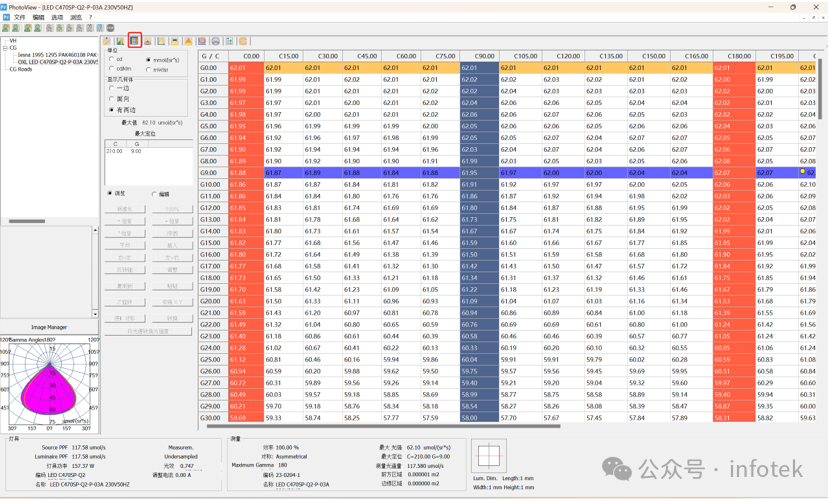Select the 编辑 mode radio button
This screenshot has width=829, height=502.
coord(154,194)
